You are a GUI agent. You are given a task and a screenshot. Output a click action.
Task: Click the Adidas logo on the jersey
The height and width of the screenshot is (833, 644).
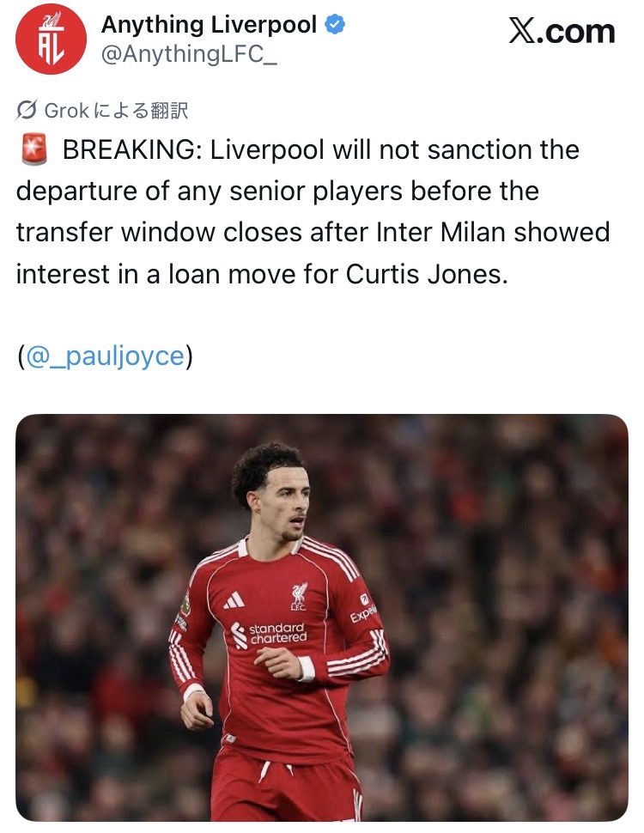click(234, 600)
